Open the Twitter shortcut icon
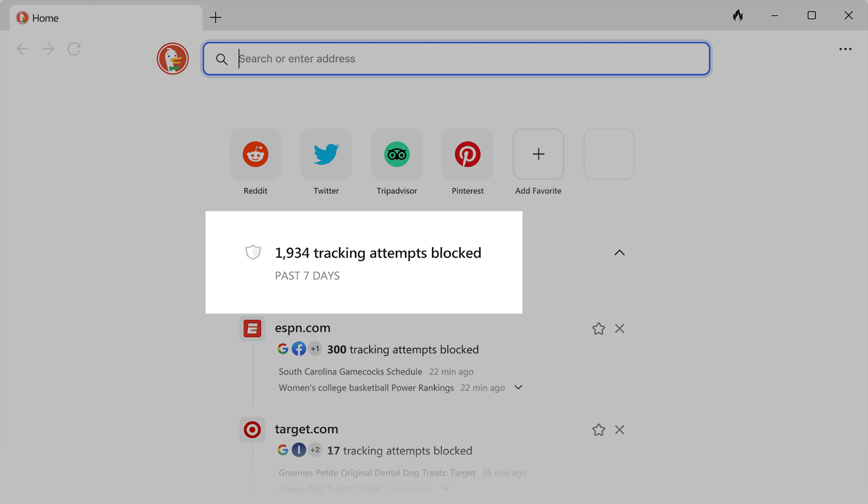The image size is (868, 504). coord(326,154)
